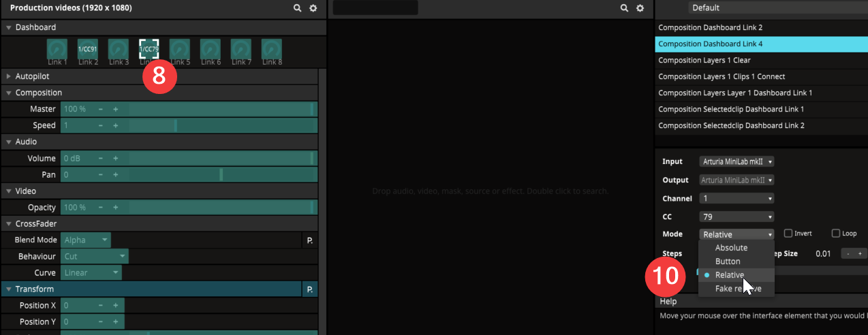Click the Opacity slider bar
Image resolution: width=868 pixels, height=335 pixels.
(218, 207)
